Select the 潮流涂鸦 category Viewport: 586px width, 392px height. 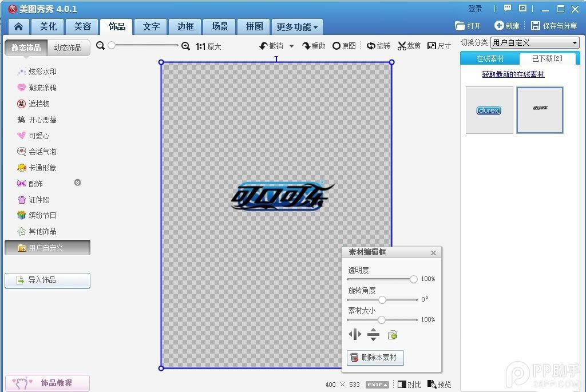[x=37, y=88]
